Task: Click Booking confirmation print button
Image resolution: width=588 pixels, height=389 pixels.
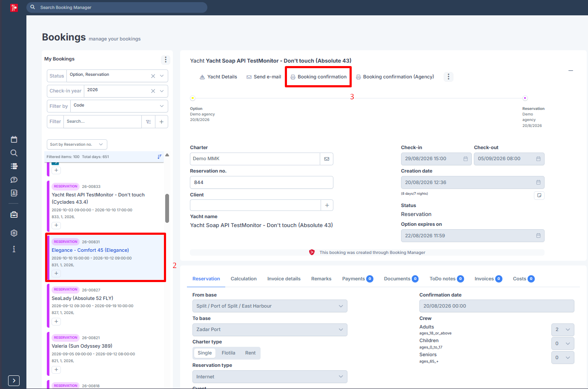Action: (318, 77)
